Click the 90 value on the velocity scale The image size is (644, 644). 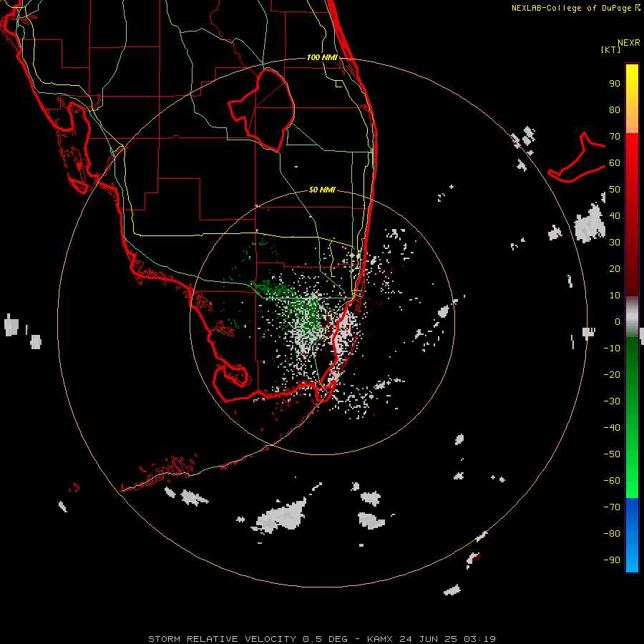point(615,84)
